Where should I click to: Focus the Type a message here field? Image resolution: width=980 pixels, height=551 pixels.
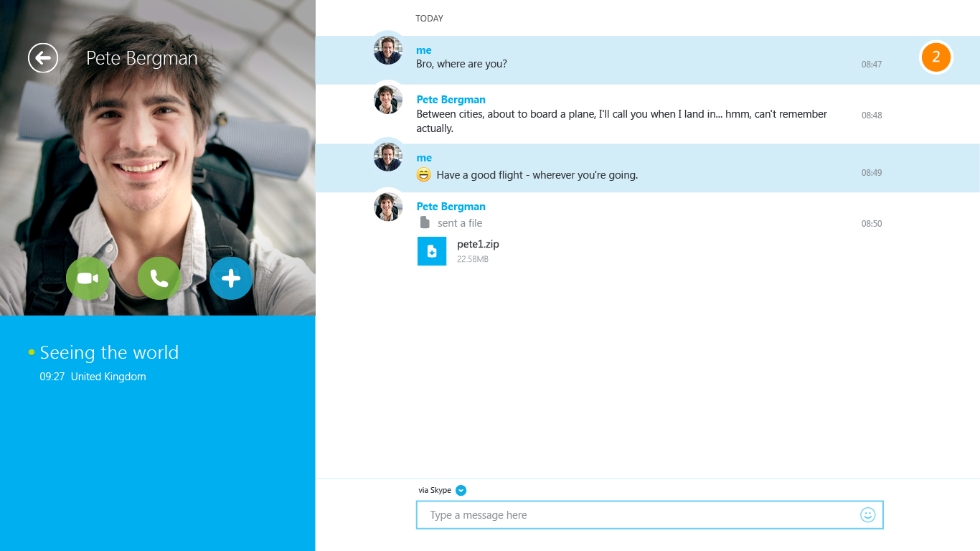pyautogui.click(x=650, y=515)
